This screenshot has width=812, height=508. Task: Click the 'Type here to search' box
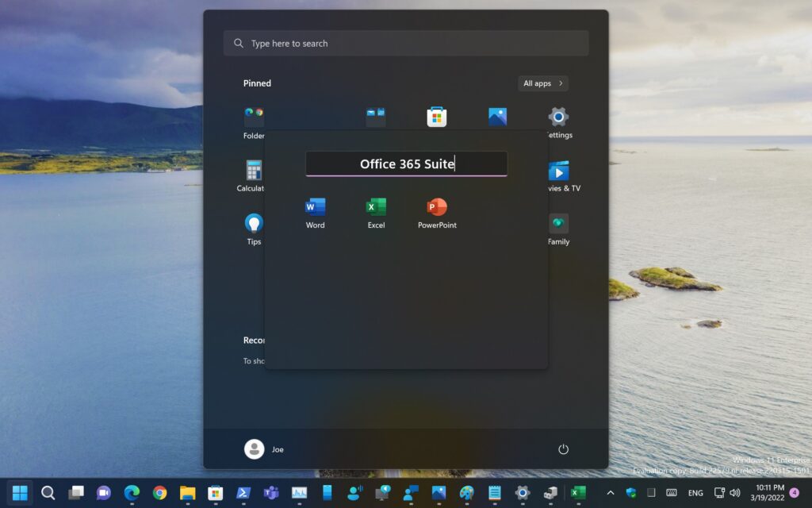click(x=406, y=44)
